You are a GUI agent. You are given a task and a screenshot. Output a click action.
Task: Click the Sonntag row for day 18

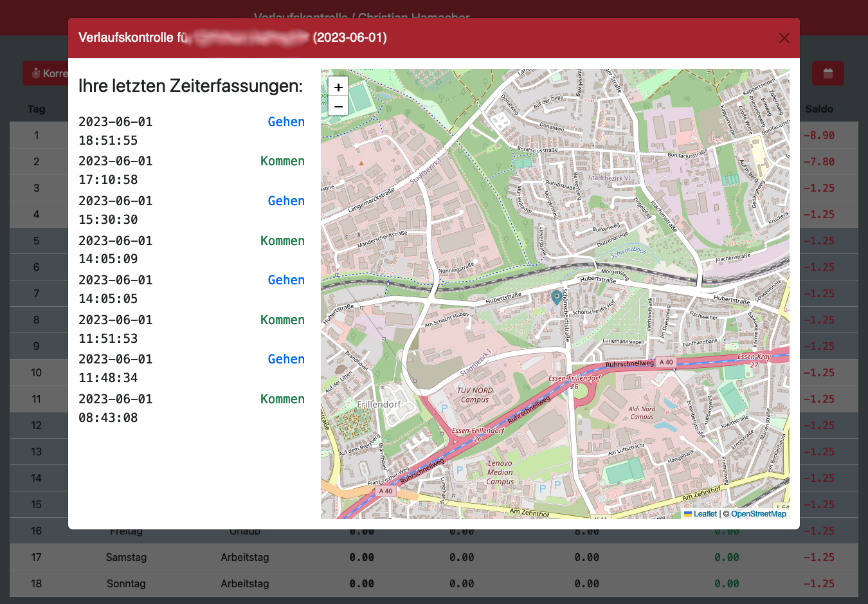tap(126, 583)
